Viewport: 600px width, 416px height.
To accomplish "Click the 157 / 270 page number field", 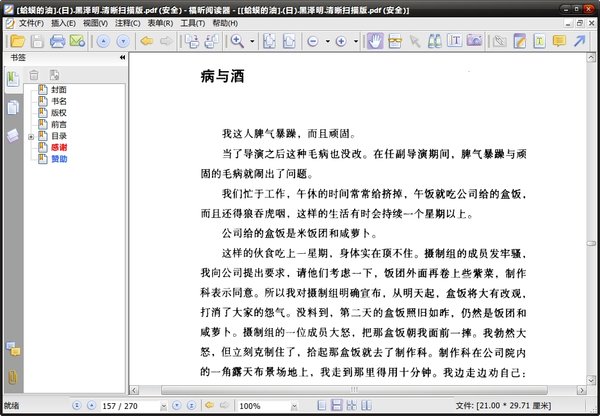I will pos(125,406).
